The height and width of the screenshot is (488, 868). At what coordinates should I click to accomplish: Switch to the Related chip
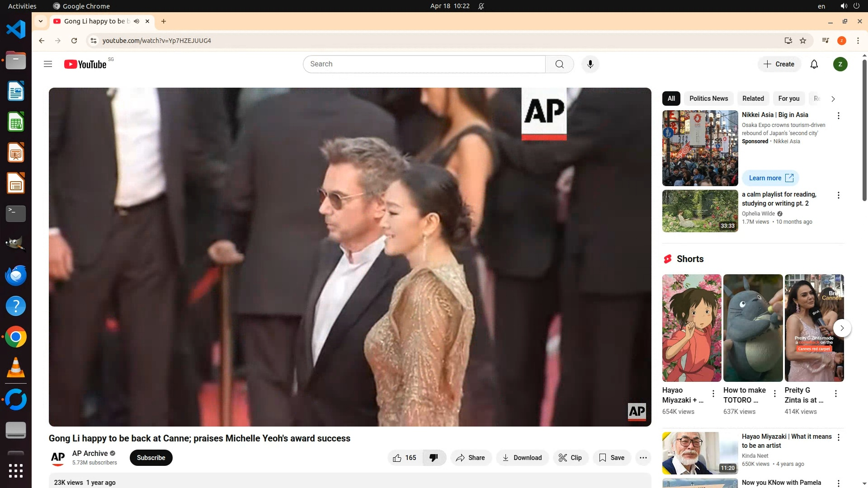pyautogui.click(x=753, y=99)
